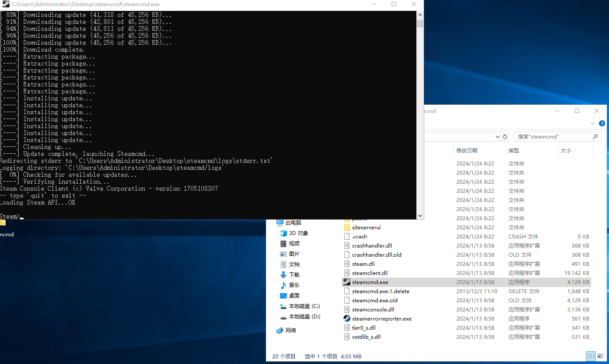Select the crashhandler.dll.old file
Screen dimensions: 609x364
coord(377,255)
